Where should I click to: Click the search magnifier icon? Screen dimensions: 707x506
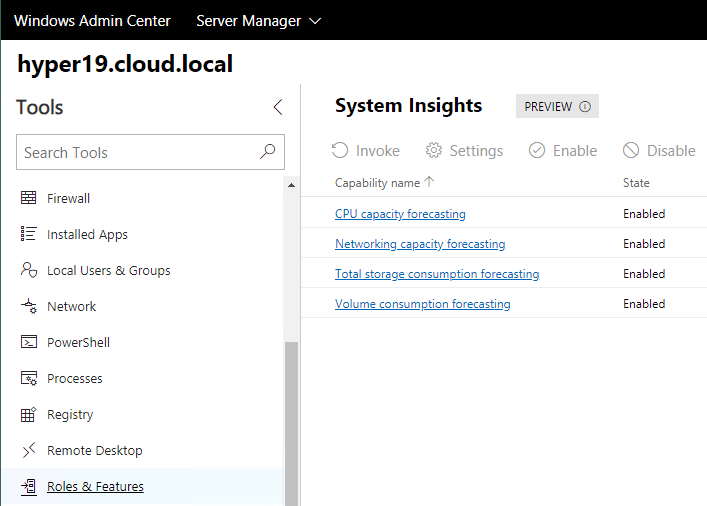click(x=267, y=152)
